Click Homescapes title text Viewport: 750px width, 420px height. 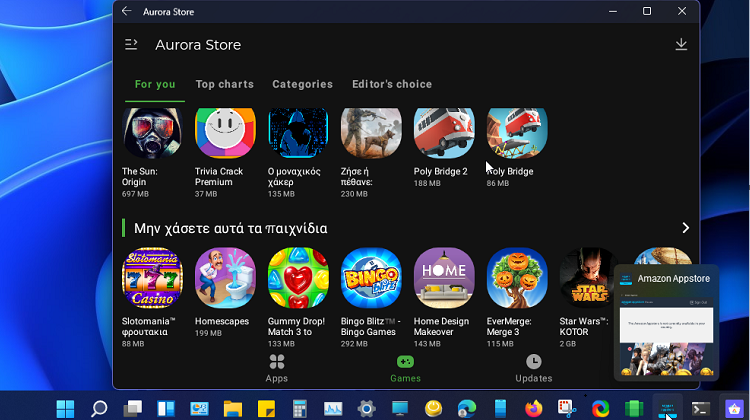coord(222,321)
